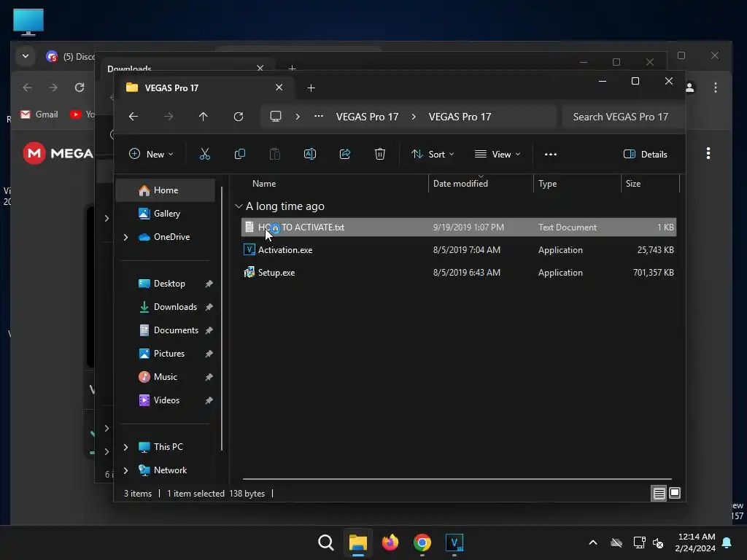Switch to the Discord Chrome tab
The width and height of the screenshot is (747, 560).
coord(71,57)
